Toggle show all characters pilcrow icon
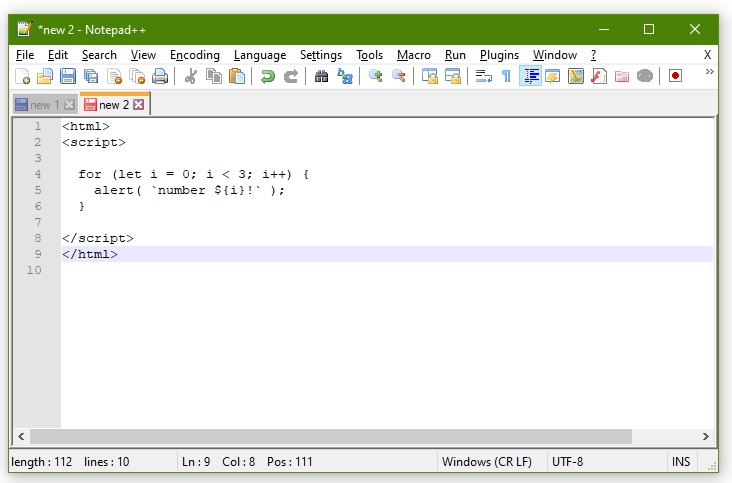 [x=507, y=76]
